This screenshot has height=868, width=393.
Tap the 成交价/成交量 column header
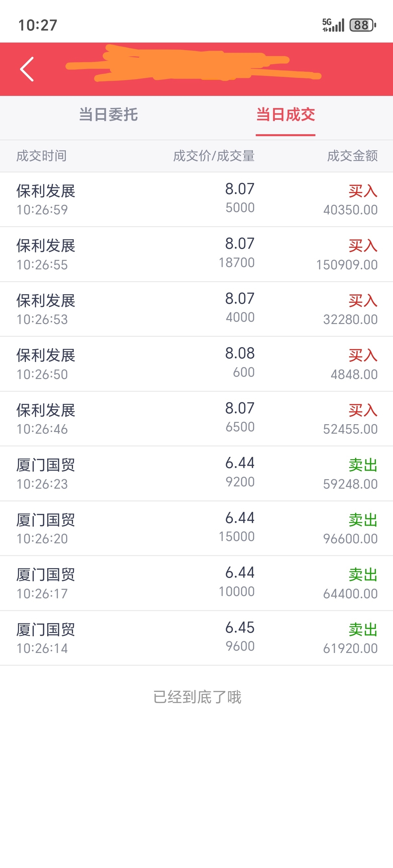pyautogui.click(x=214, y=156)
